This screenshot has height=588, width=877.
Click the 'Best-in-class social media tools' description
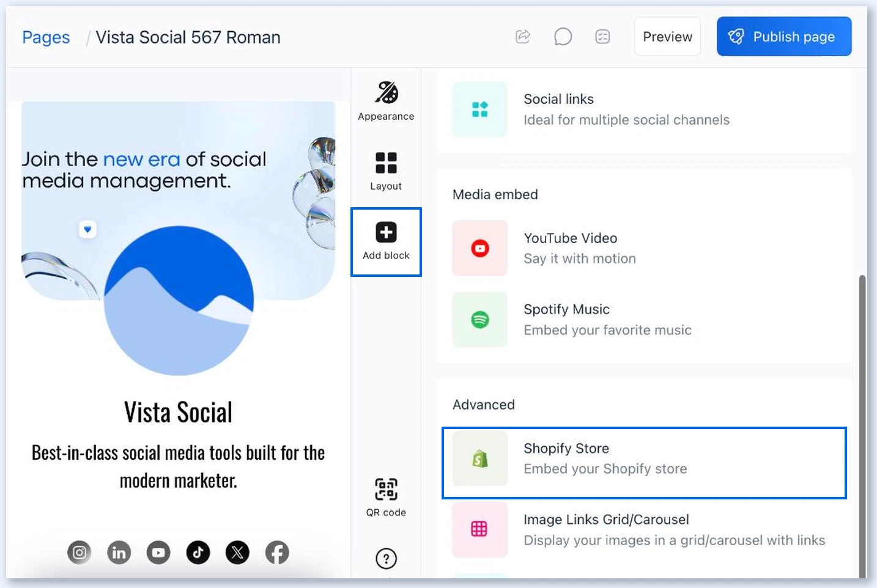tap(178, 466)
